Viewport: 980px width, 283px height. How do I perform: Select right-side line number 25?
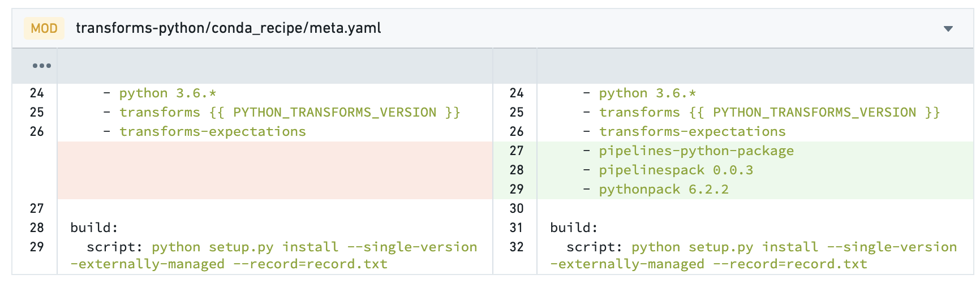point(517,112)
